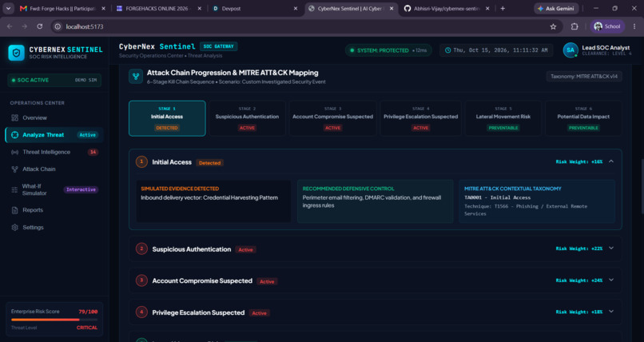Click the Ask Gemini button
This screenshot has height=342, width=644.
(556, 9)
